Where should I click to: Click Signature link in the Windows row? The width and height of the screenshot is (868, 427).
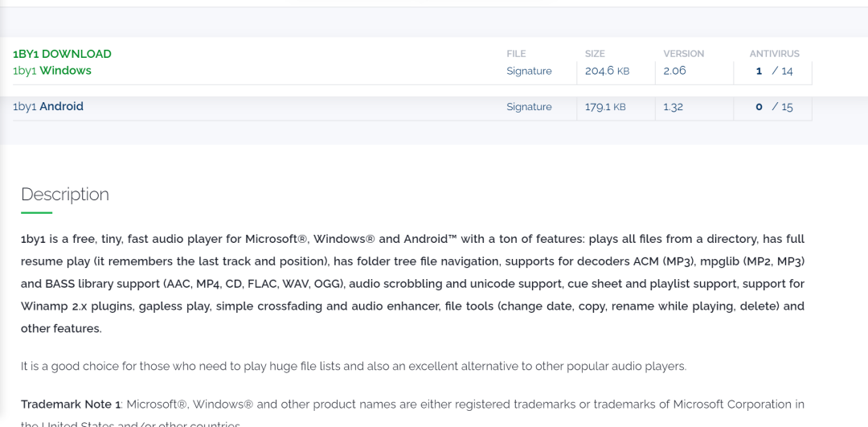[529, 71]
